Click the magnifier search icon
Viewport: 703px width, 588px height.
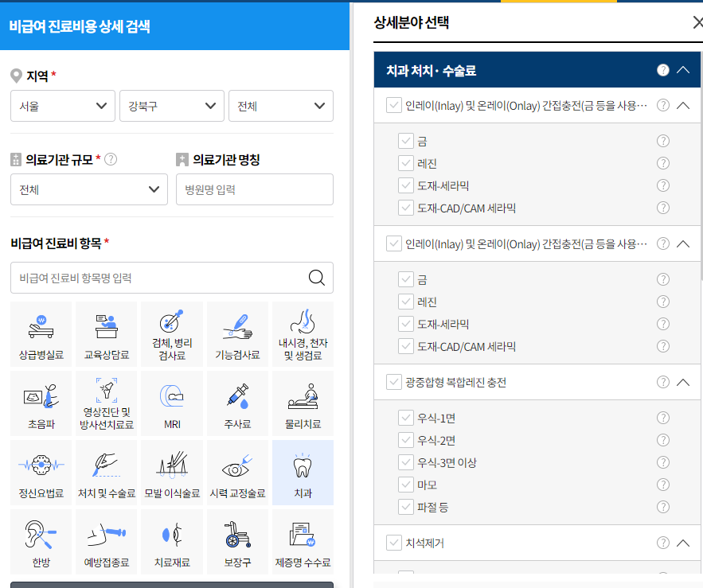point(316,278)
